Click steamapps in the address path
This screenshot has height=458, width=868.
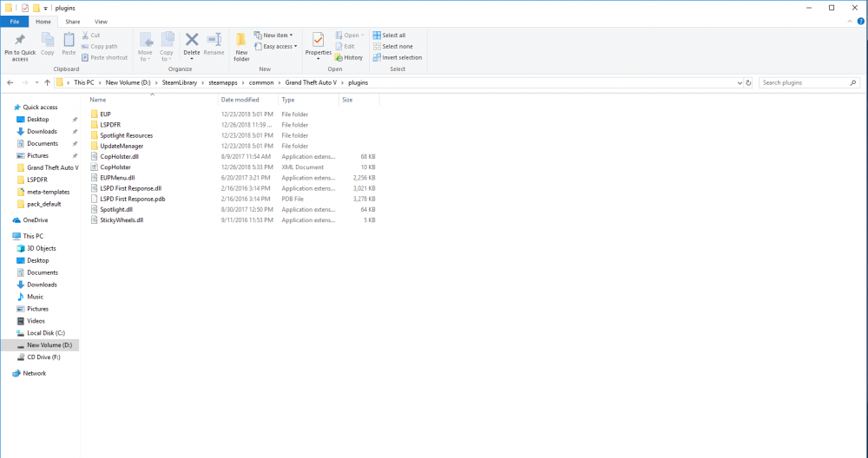pyautogui.click(x=222, y=82)
